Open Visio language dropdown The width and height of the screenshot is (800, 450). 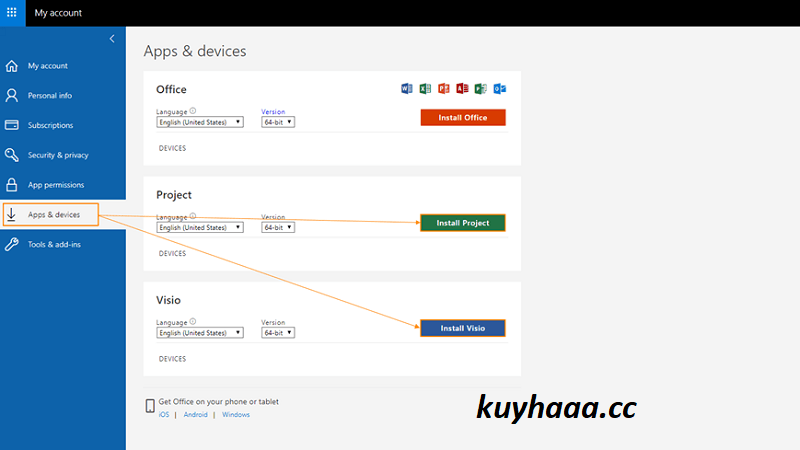(x=200, y=333)
